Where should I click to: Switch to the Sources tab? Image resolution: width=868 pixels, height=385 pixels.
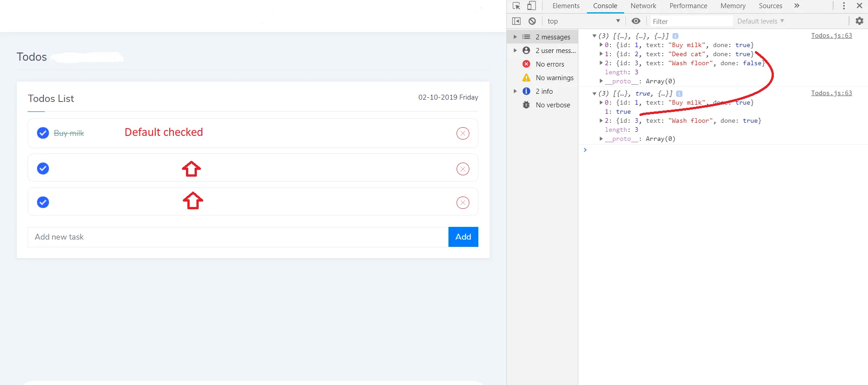pyautogui.click(x=770, y=6)
